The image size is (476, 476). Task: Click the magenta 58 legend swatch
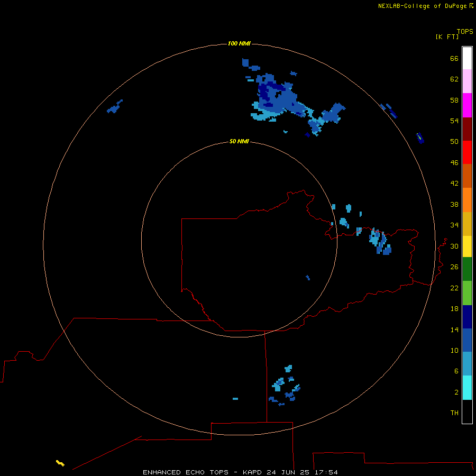coord(467,105)
